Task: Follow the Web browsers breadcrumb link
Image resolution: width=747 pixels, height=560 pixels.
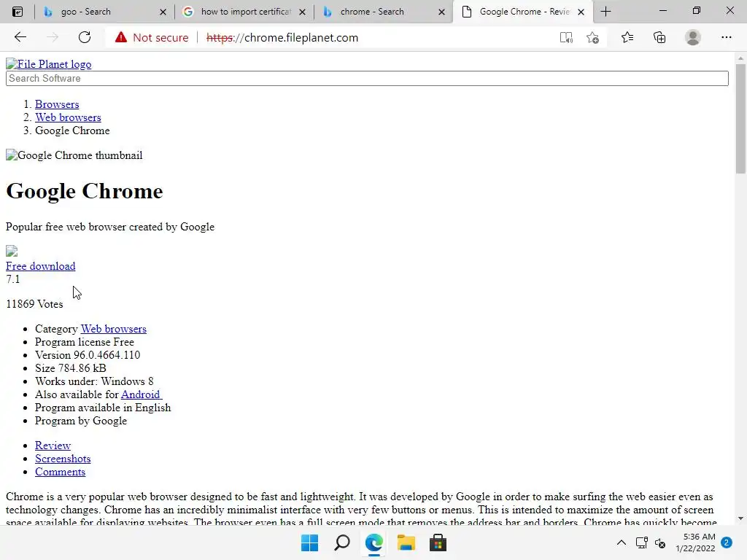Action: coord(68,117)
